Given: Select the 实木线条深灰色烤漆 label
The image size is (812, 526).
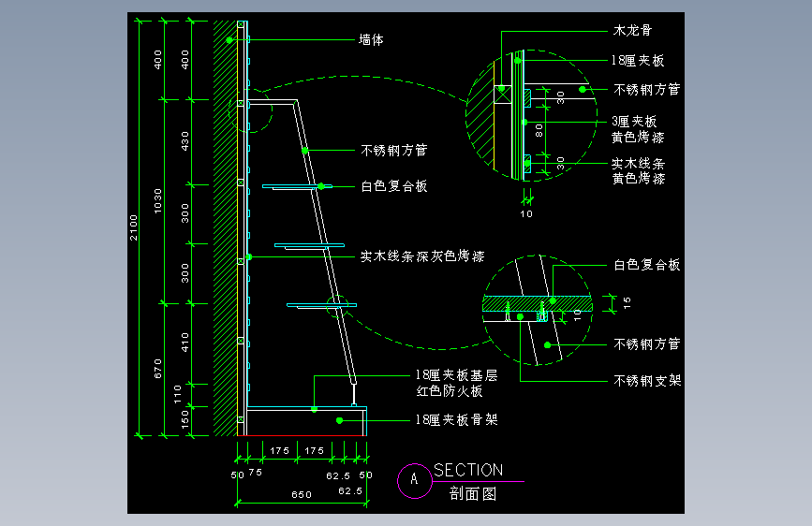Looking at the screenshot, I should coord(422,256).
